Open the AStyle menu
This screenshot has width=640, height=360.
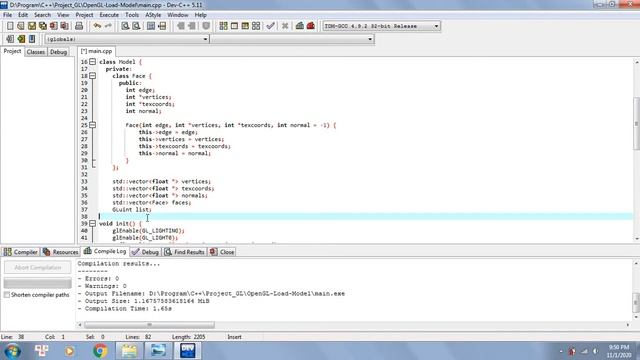pyautogui.click(x=153, y=15)
